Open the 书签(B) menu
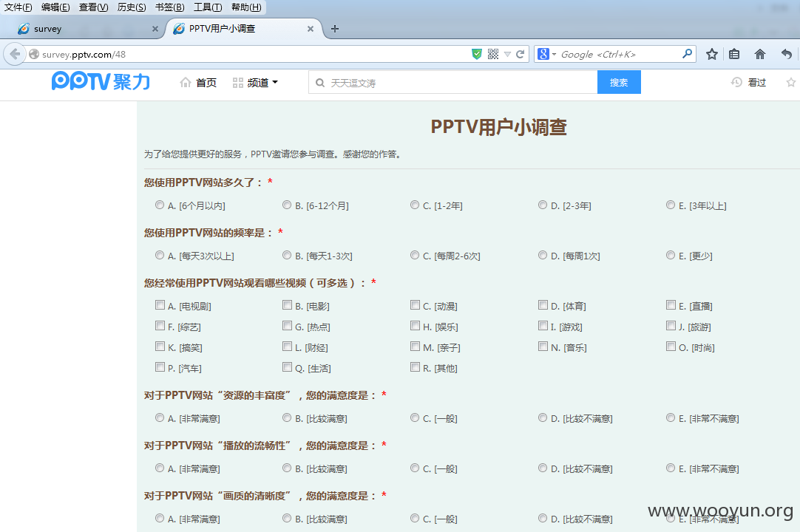The width and height of the screenshot is (800, 532). pyautogui.click(x=169, y=7)
